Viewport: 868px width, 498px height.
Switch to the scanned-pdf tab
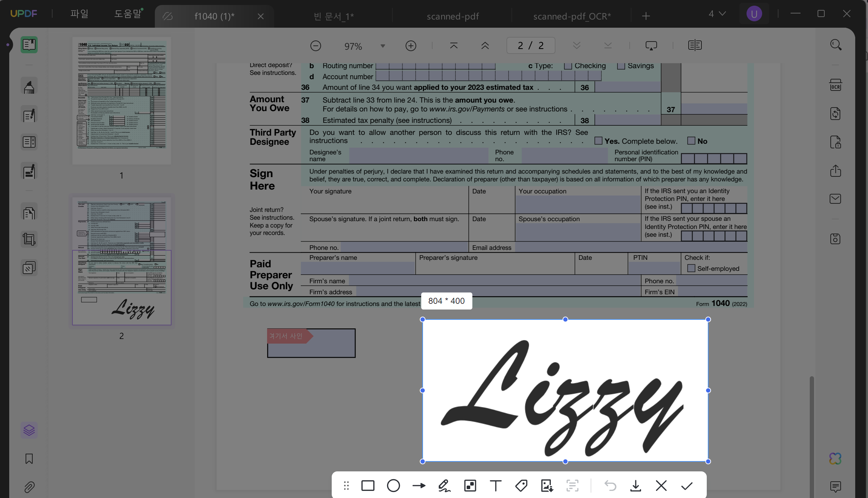coord(453,16)
